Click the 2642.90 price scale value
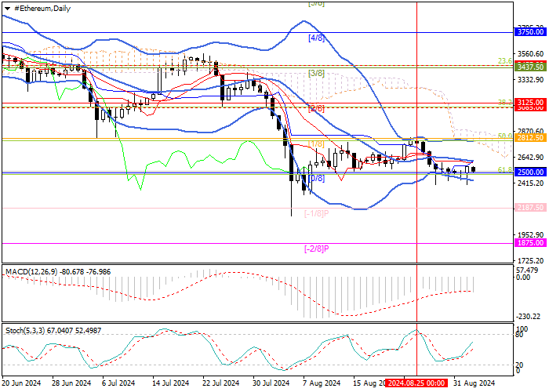The image size is (549, 392). coord(530,157)
